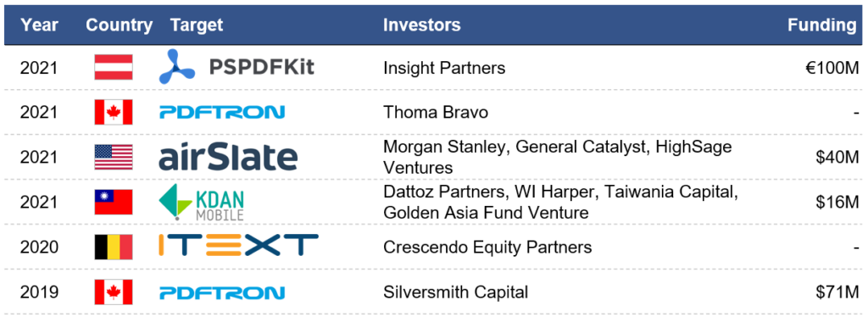Click the Taiwan flag icon
868x317 pixels.
coord(114,202)
